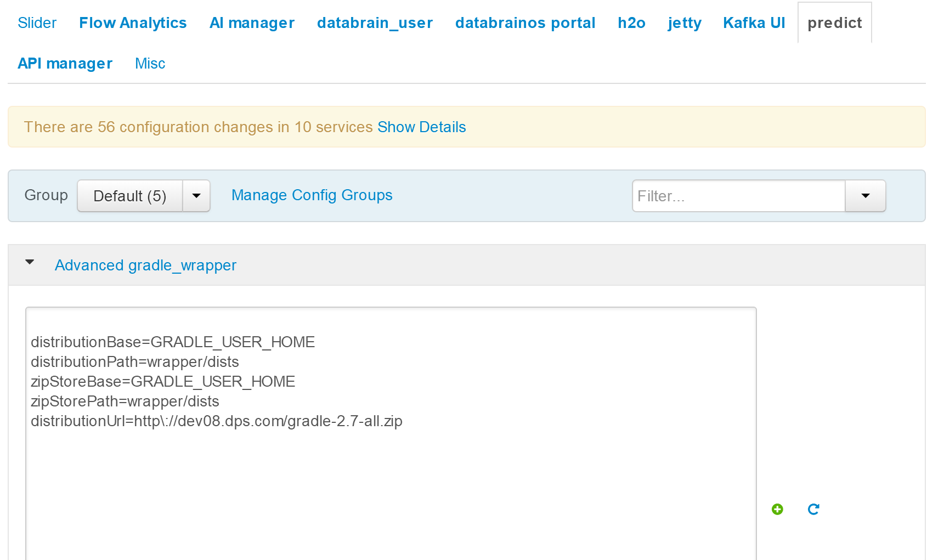
Task: Select the AI manager tab
Action: tap(252, 23)
